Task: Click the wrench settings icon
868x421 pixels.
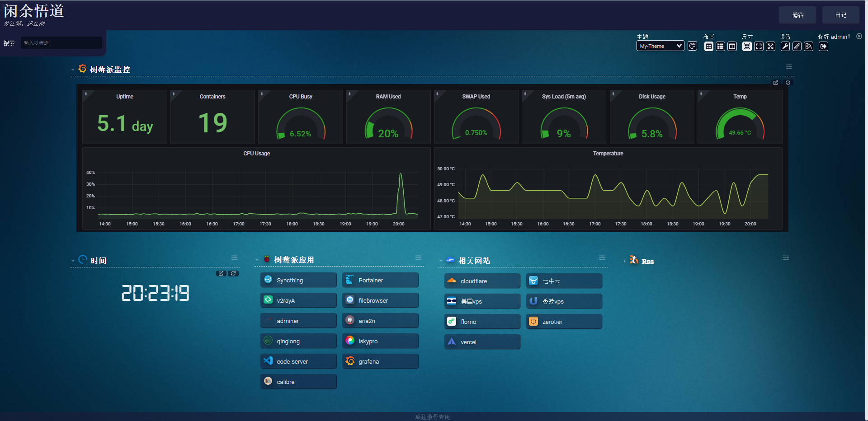Action: 785,47
